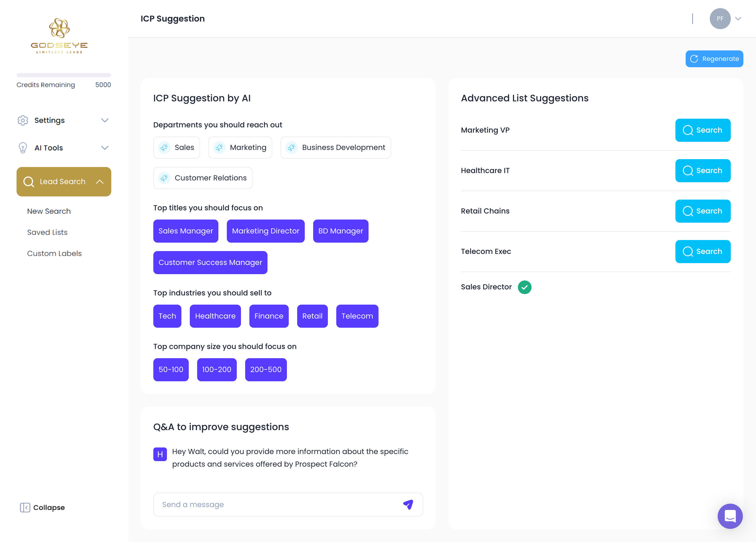Collapse the Lead Search section
The height and width of the screenshot is (542, 756).
(100, 182)
